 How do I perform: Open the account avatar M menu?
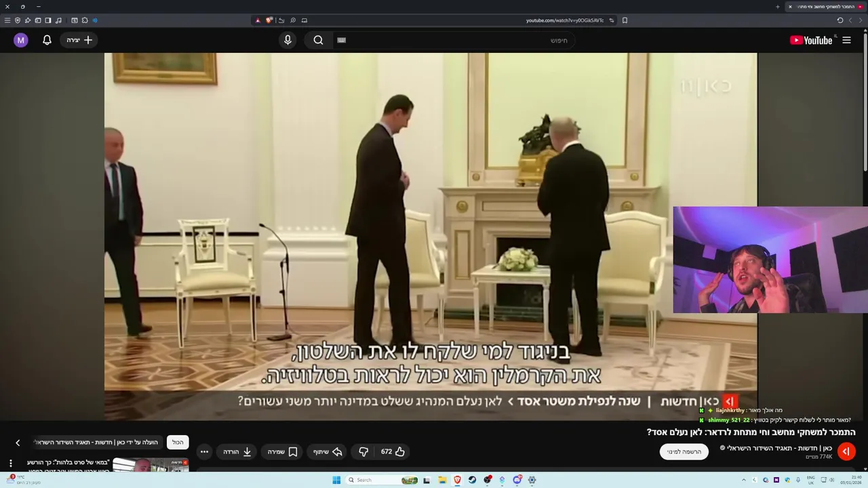(x=20, y=40)
